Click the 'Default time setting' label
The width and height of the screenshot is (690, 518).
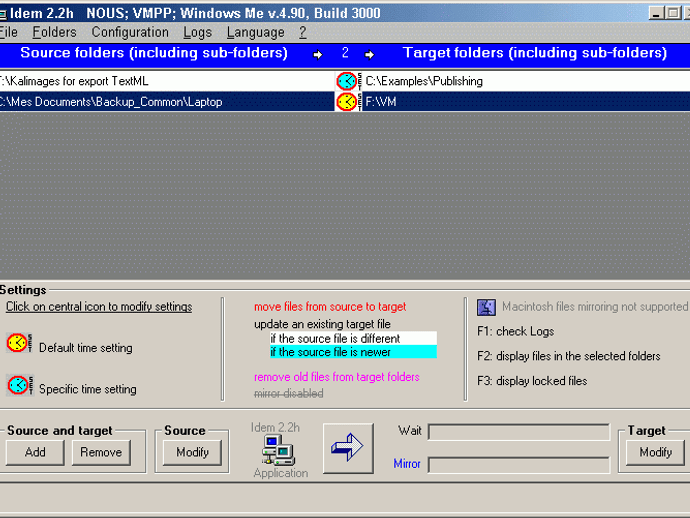tap(86, 348)
